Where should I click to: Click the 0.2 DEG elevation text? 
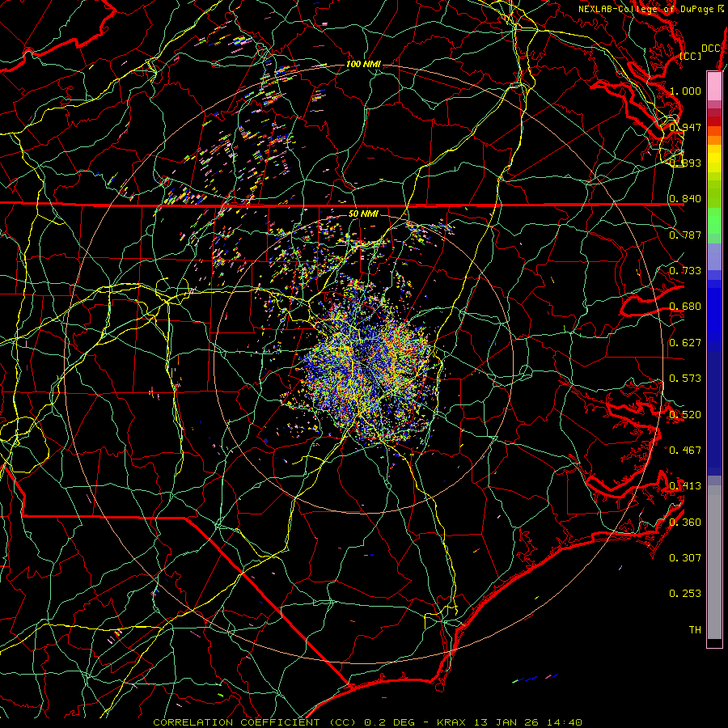click(x=389, y=722)
